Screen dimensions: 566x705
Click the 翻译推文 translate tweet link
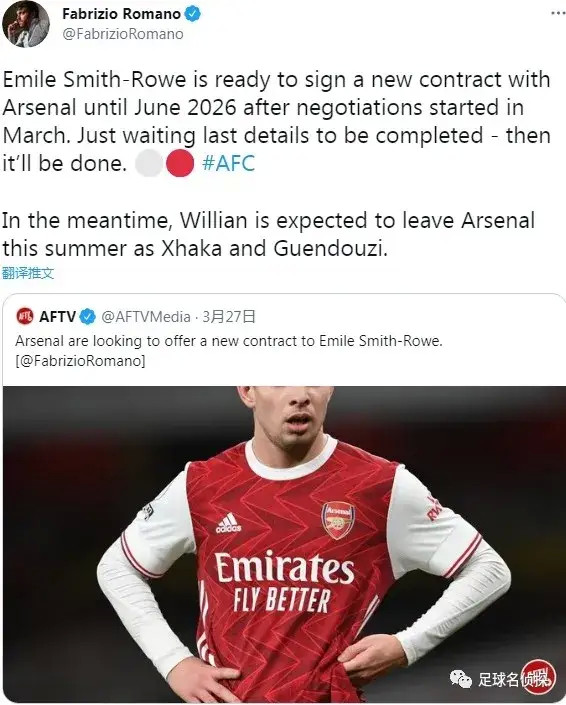pos(28,272)
